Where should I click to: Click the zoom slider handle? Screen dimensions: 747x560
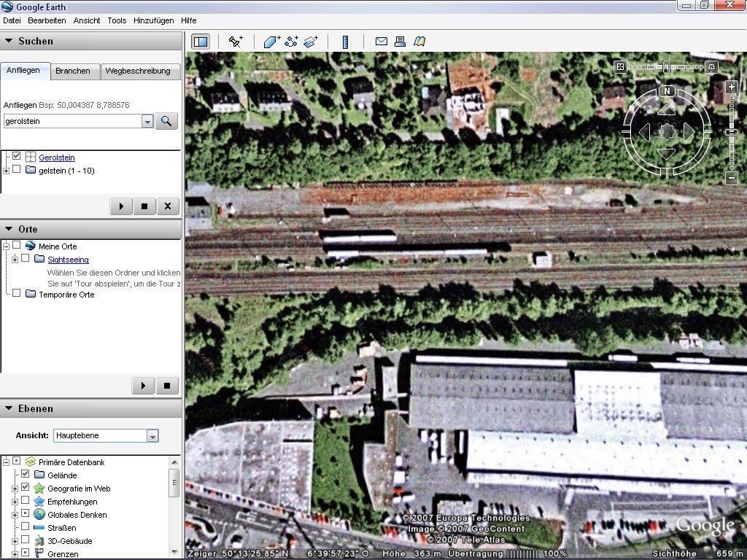(732, 133)
